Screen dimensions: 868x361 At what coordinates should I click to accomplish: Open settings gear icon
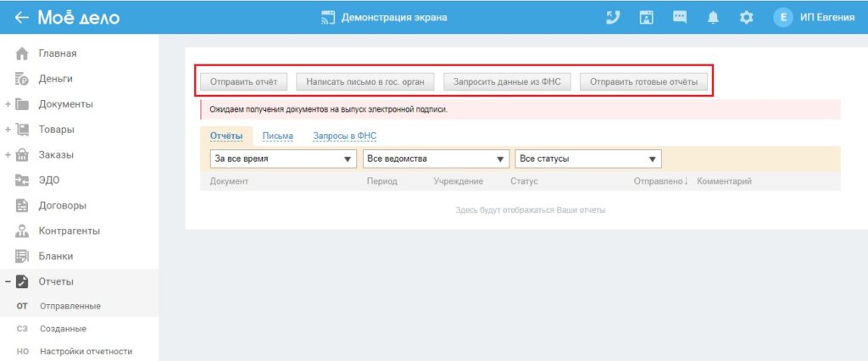point(746,18)
